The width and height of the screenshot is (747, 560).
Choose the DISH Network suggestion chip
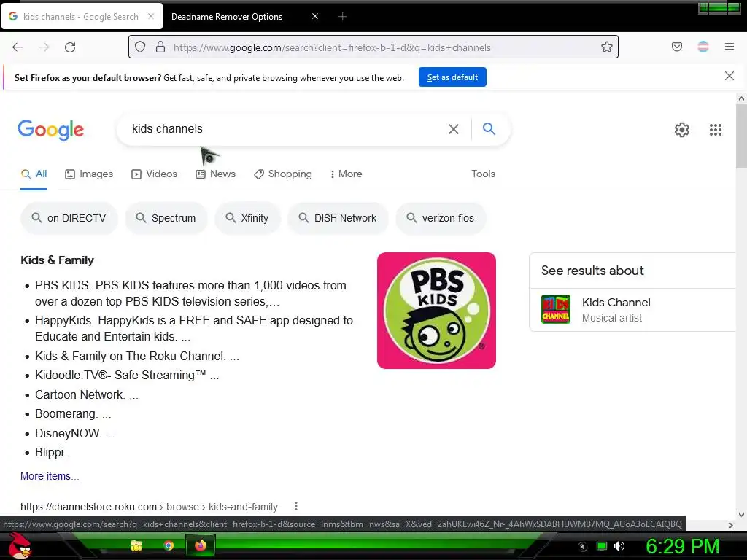tap(338, 218)
